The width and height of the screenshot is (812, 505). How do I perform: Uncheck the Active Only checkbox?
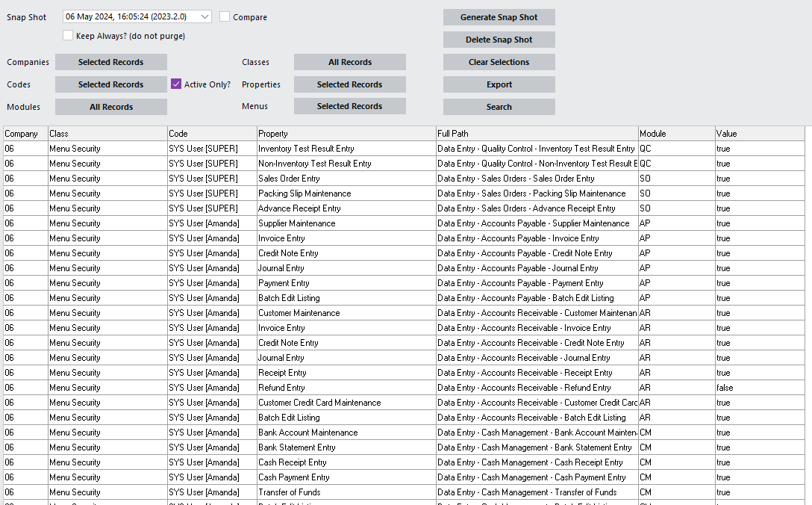(x=176, y=84)
